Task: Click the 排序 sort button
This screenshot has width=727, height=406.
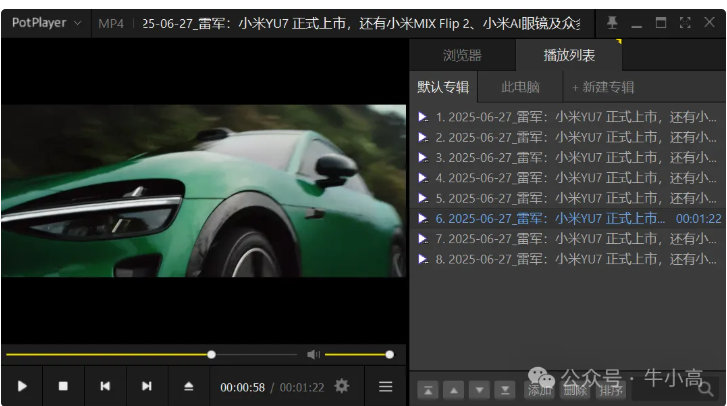Action: pos(611,390)
